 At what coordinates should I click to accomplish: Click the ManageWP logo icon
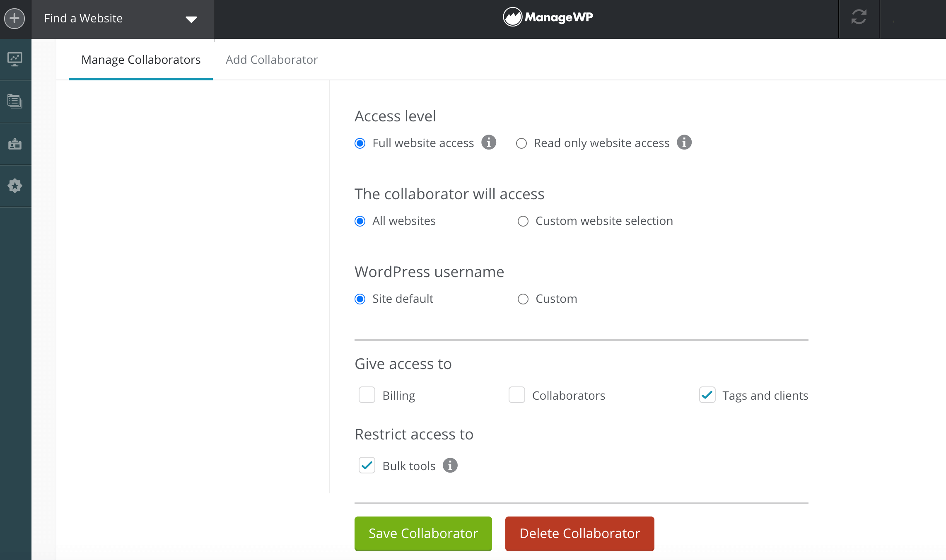[x=513, y=18]
